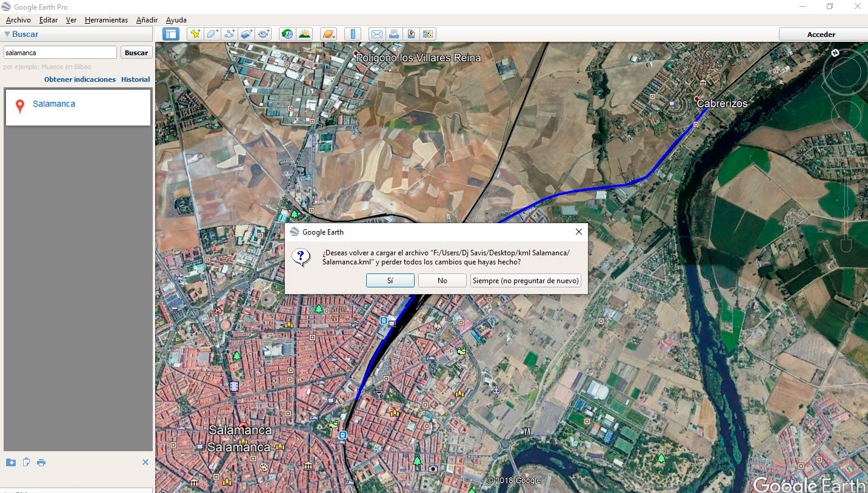Click the search field containing salamanca
Viewport: 868px width, 493px height.
pyautogui.click(x=60, y=53)
